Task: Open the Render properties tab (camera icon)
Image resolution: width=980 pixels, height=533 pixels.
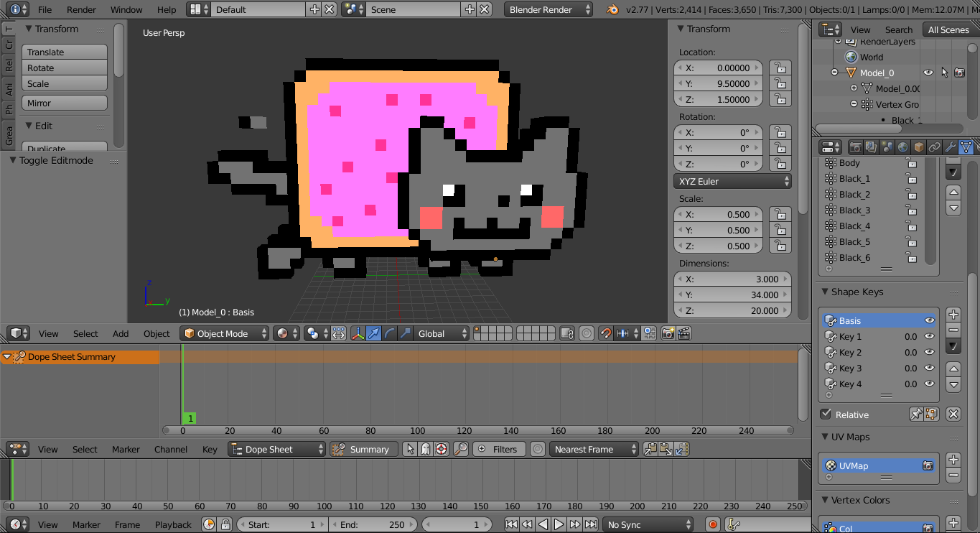Action: tap(856, 147)
